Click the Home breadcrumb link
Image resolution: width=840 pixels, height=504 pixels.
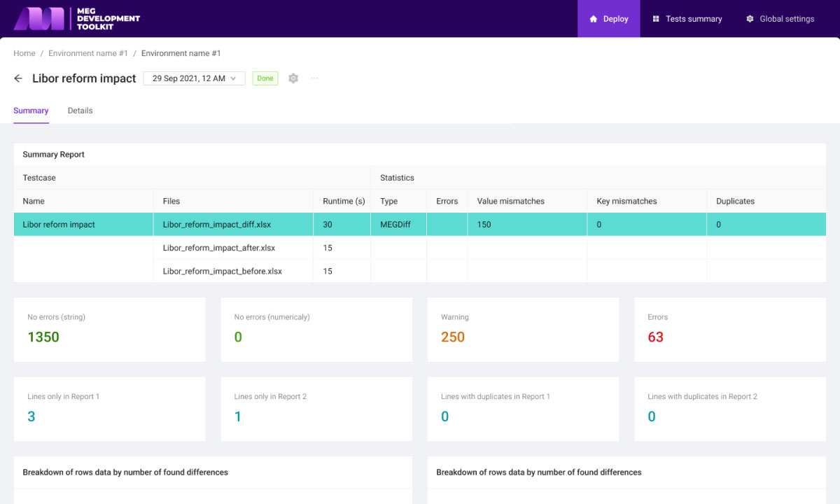tap(24, 53)
